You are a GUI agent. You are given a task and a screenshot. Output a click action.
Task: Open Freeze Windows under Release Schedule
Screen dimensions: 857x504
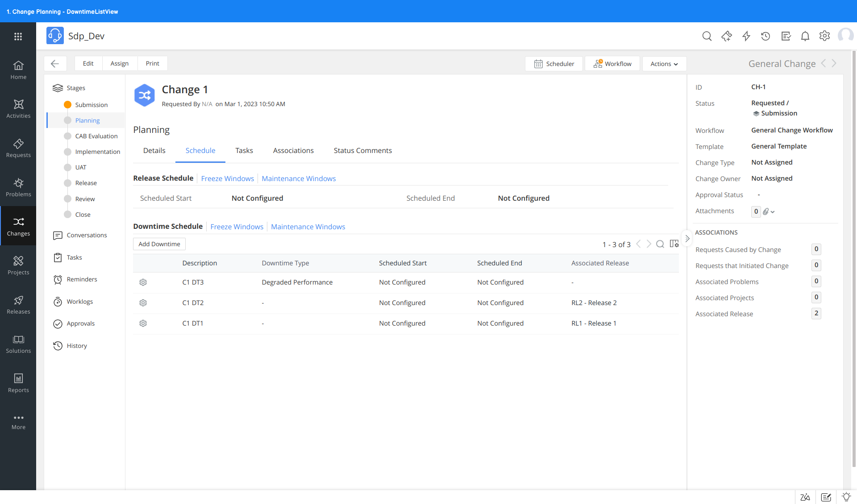pos(227,178)
